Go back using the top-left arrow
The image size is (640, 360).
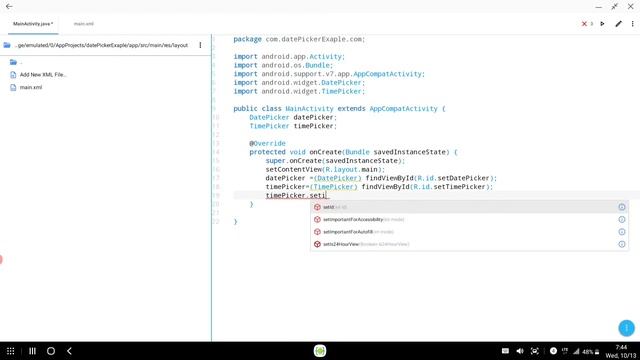(x=9, y=7)
